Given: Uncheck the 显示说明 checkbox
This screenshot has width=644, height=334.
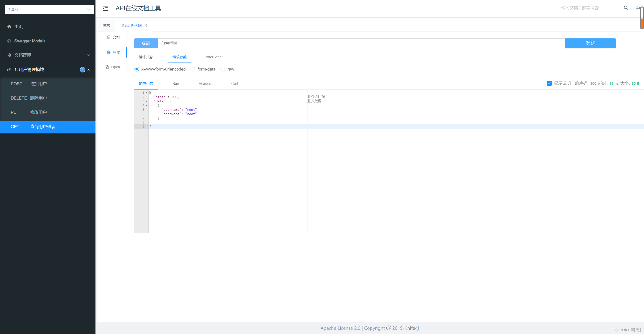Looking at the screenshot, I should click(x=549, y=83).
